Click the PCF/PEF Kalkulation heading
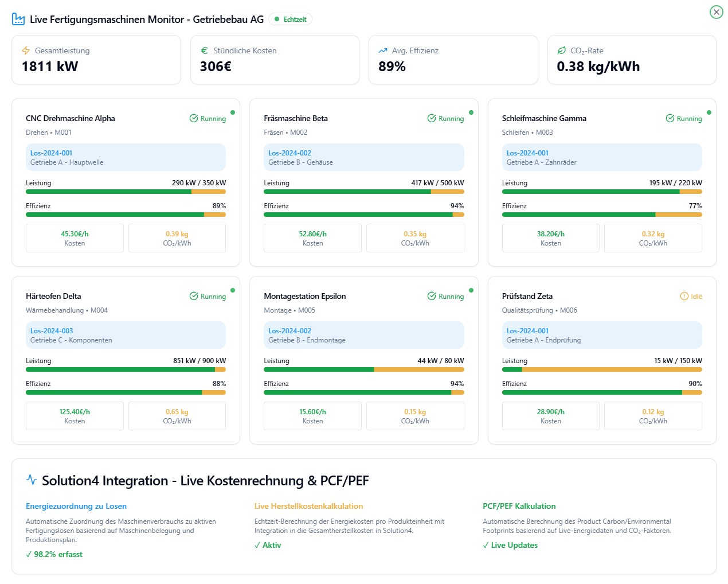Viewport: 728px width, 584px height. [x=519, y=506]
